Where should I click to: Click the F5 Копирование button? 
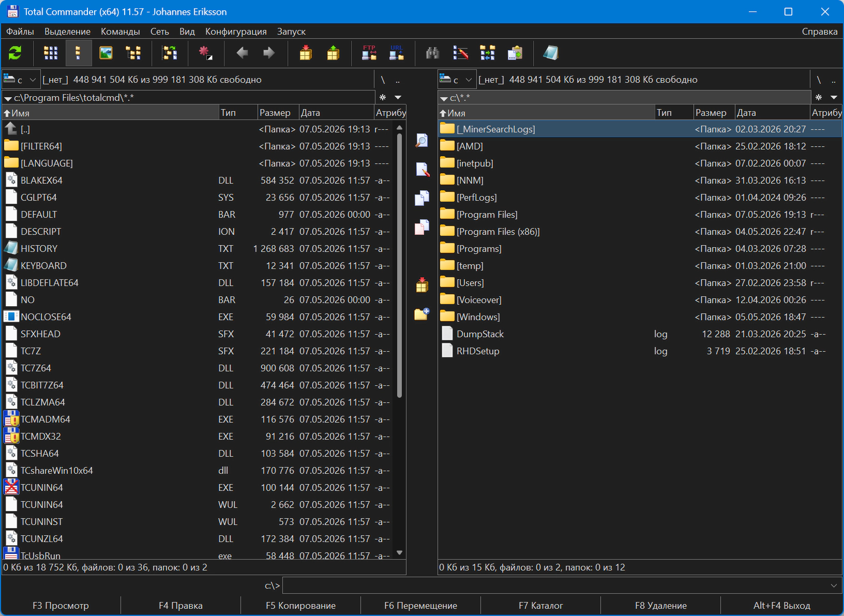click(x=300, y=605)
